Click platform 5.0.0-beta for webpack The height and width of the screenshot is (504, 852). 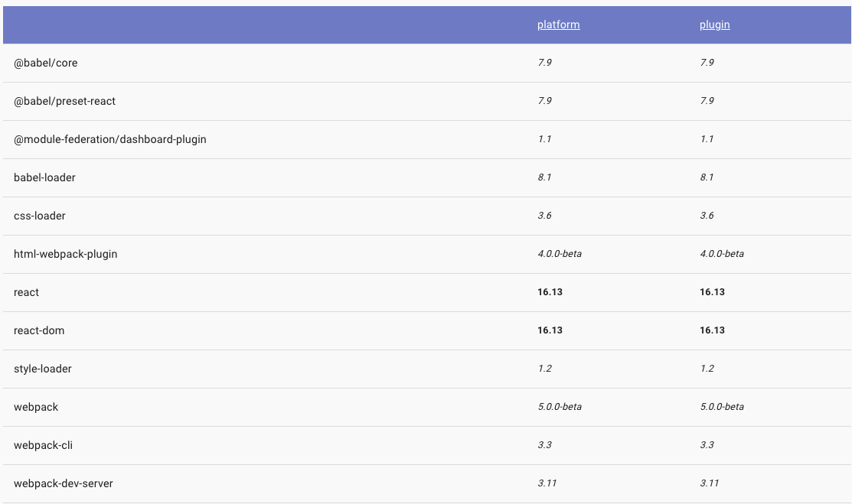560,407
